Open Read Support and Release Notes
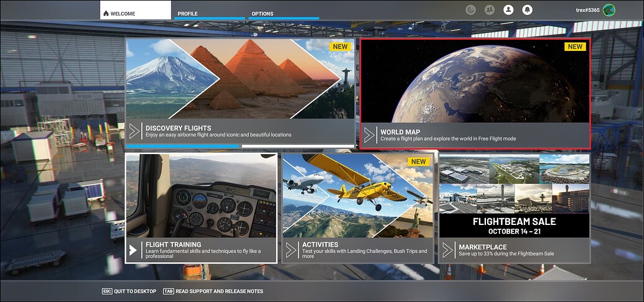The image size is (644, 302). point(213,291)
